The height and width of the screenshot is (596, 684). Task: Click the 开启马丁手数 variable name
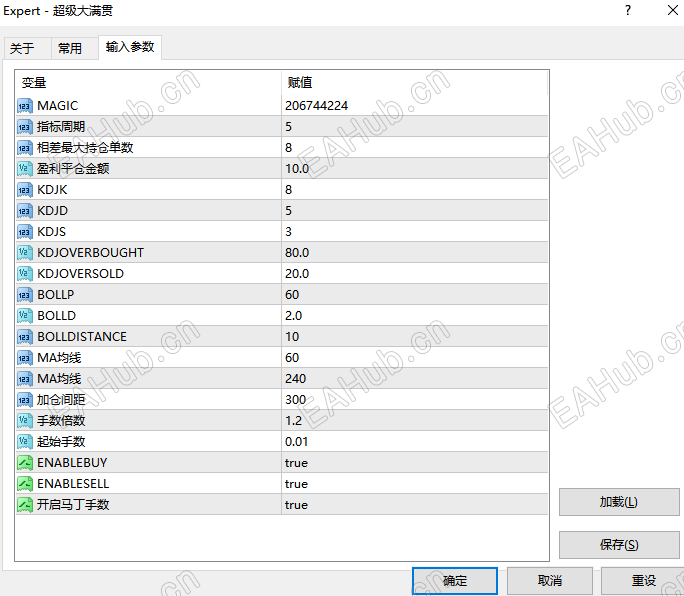pyautogui.click(x=73, y=505)
